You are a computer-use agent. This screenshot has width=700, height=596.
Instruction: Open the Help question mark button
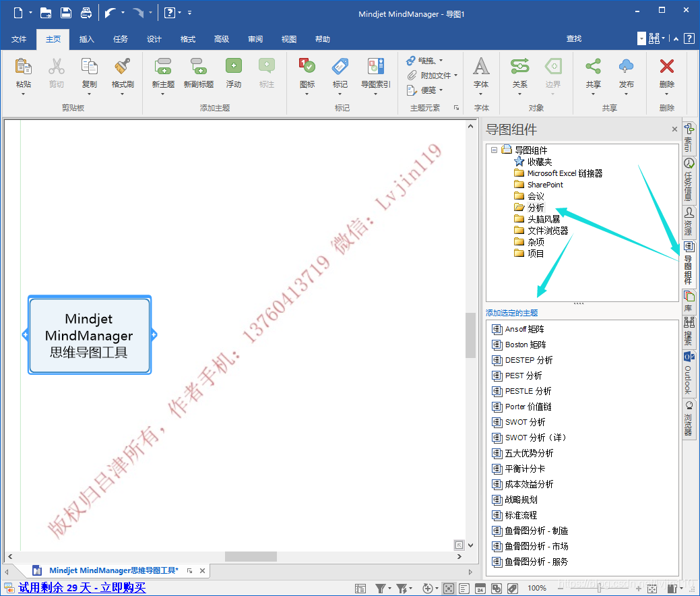click(689, 39)
